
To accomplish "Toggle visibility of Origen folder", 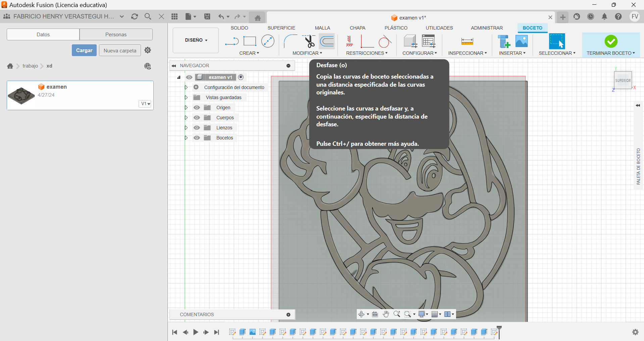I will pos(197,108).
